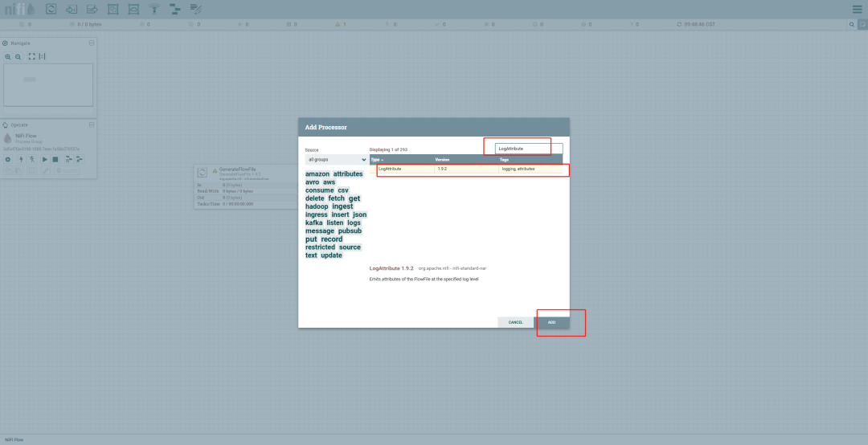This screenshot has height=445, width=868.
Task: Click the GenerateFlowFile processor on canvas
Action: pyautogui.click(x=247, y=186)
